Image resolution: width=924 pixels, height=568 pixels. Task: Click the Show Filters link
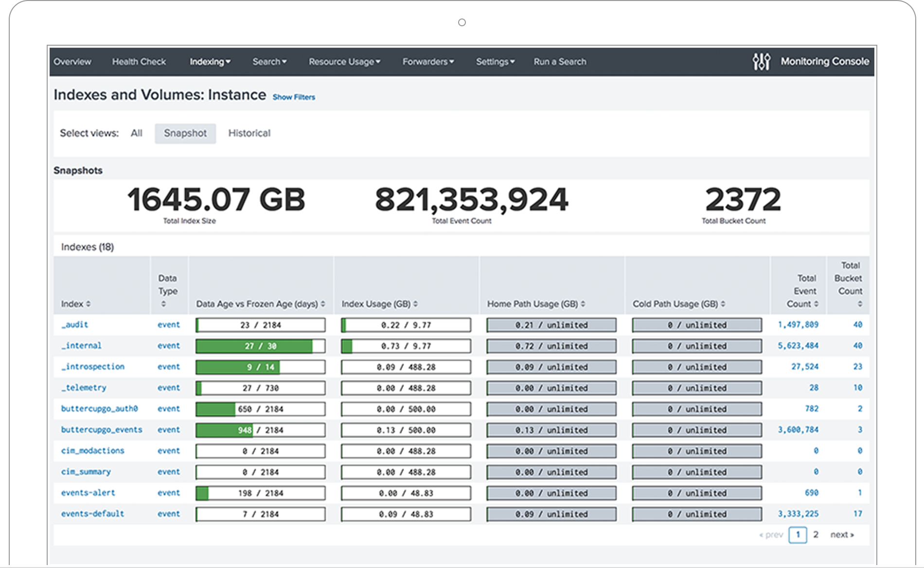[293, 97]
